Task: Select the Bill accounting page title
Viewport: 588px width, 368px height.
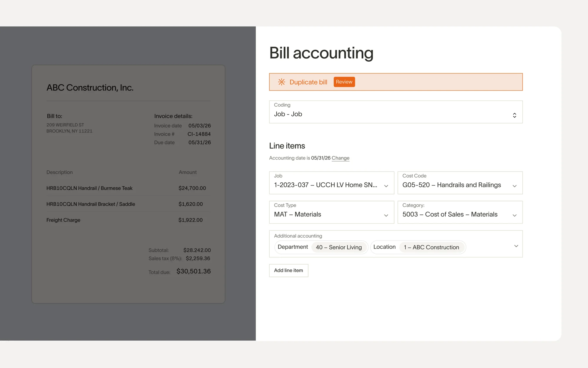Action: tap(321, 53)
